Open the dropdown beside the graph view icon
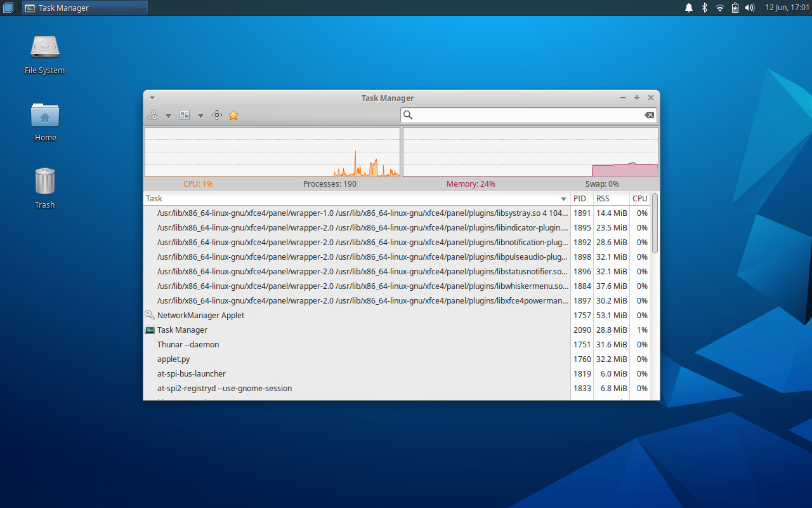812x508 pixels. [200, 115]
